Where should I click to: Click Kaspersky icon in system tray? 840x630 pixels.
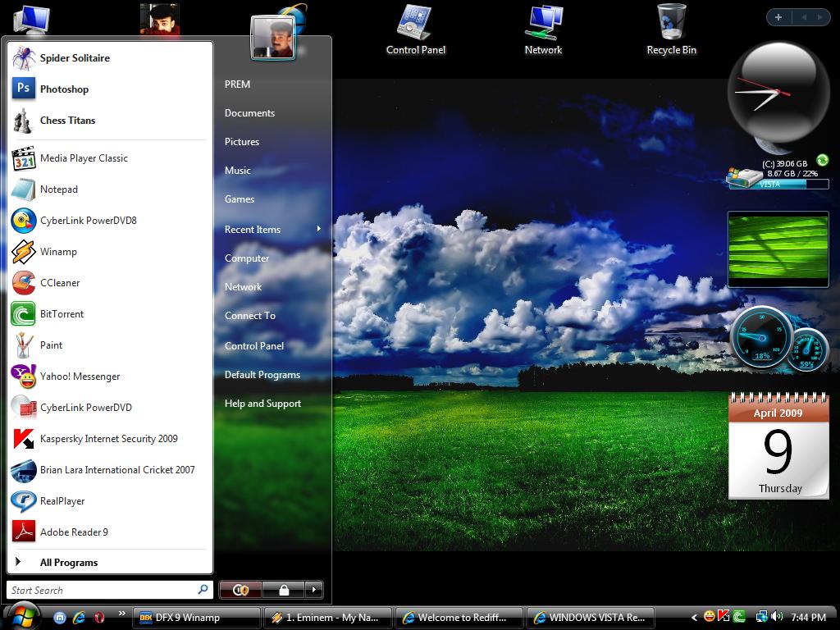pyautogui.click(x=724, y=616)
